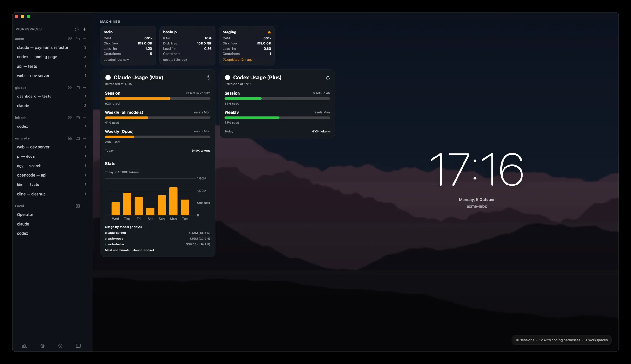Image resolution: width=631 pixels, height=364 pixels.
Task: Open the initech workspace folder icon
Action: click(x=78, y=118)
